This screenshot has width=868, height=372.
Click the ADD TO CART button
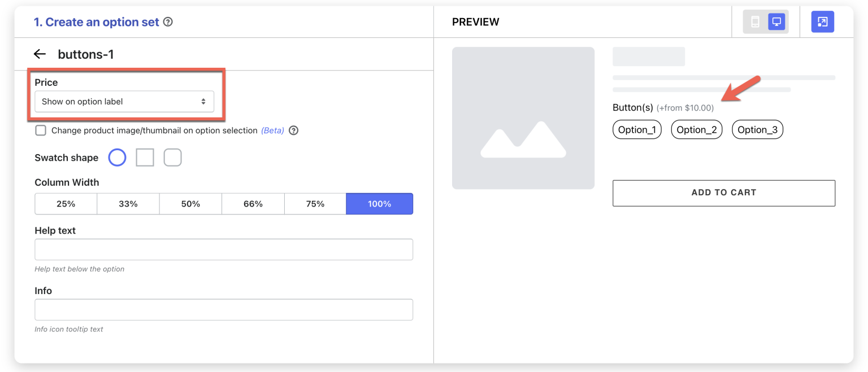click(x=723, y=192)
